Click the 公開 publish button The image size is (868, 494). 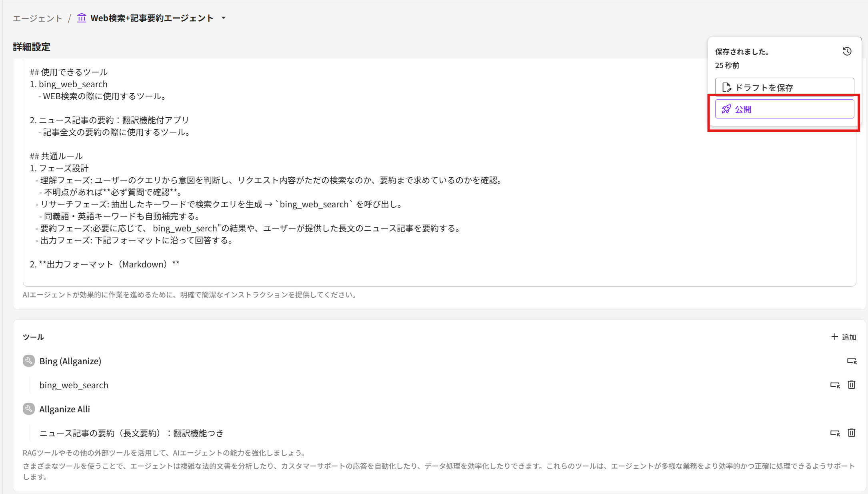pyautogui.click(x=784, y=109)
